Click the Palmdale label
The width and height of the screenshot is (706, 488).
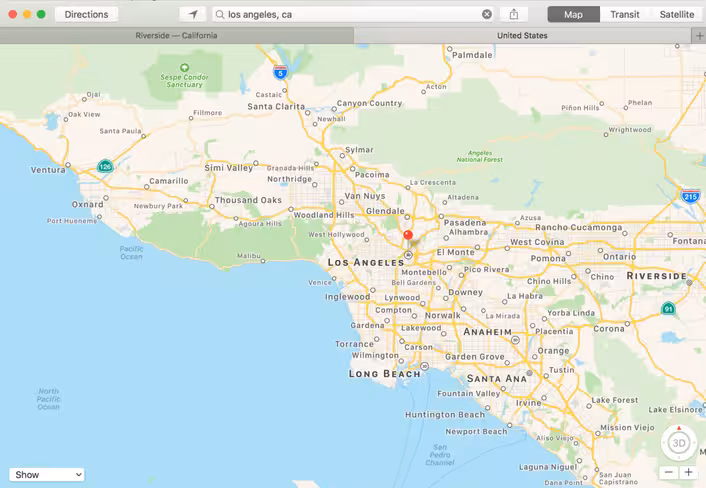(472, 55)
